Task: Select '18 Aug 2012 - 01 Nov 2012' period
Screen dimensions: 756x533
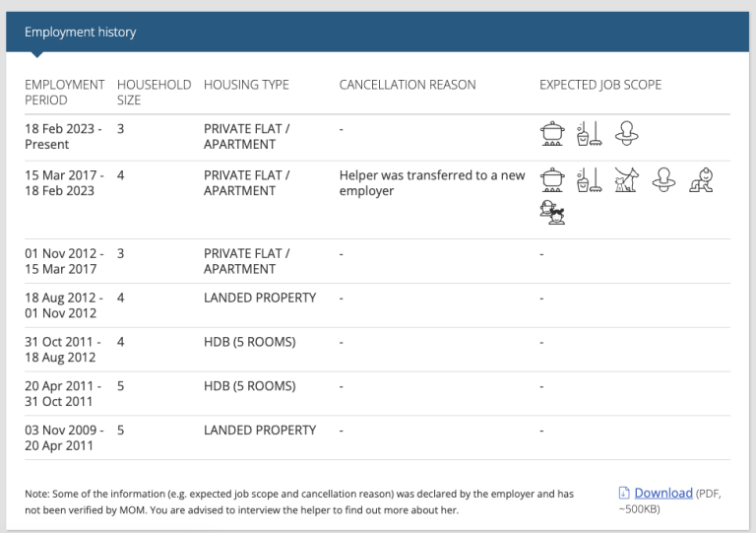Action: tap(64, 305)
